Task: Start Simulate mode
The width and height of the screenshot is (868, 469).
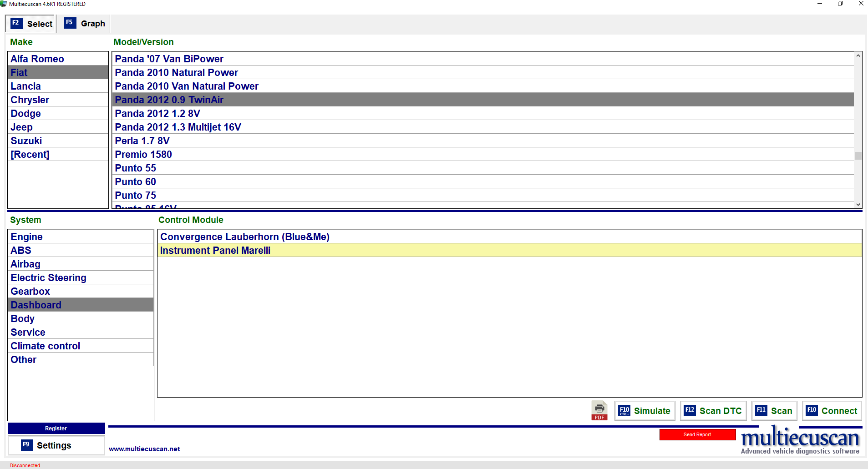Action: click(645, 411)
